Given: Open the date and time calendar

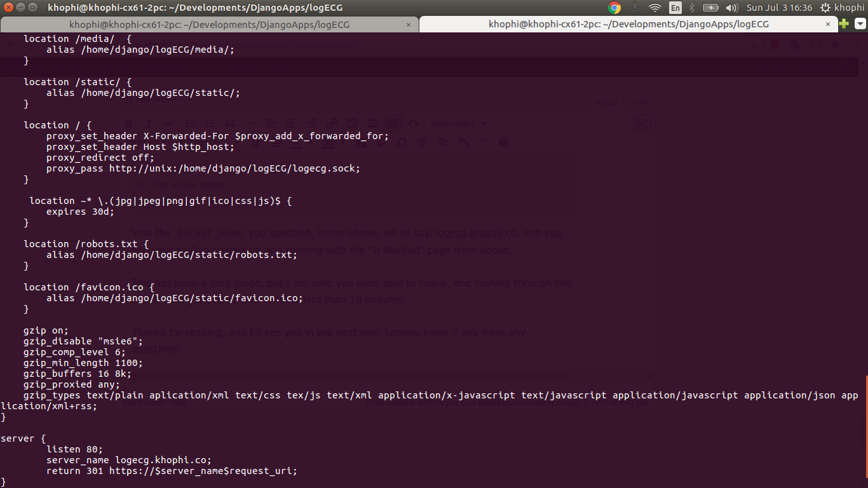Looking at the screenshot, I should 779,8.
